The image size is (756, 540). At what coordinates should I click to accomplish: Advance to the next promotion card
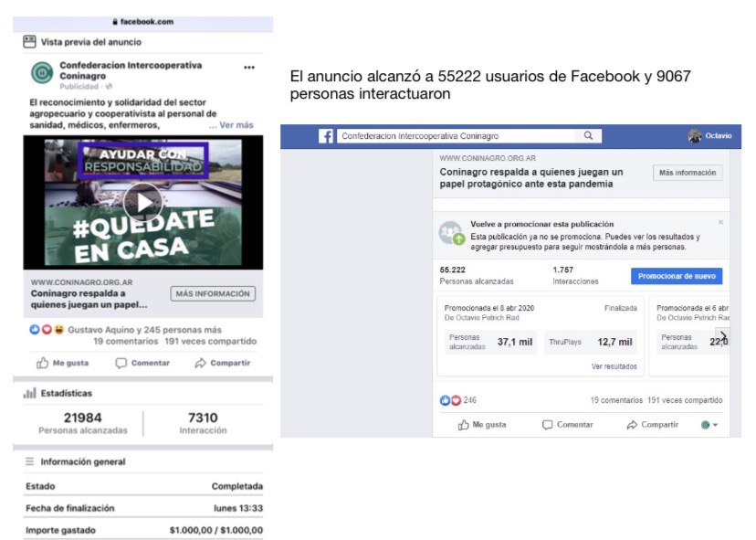pyautogui.click(x=723, y=336)
